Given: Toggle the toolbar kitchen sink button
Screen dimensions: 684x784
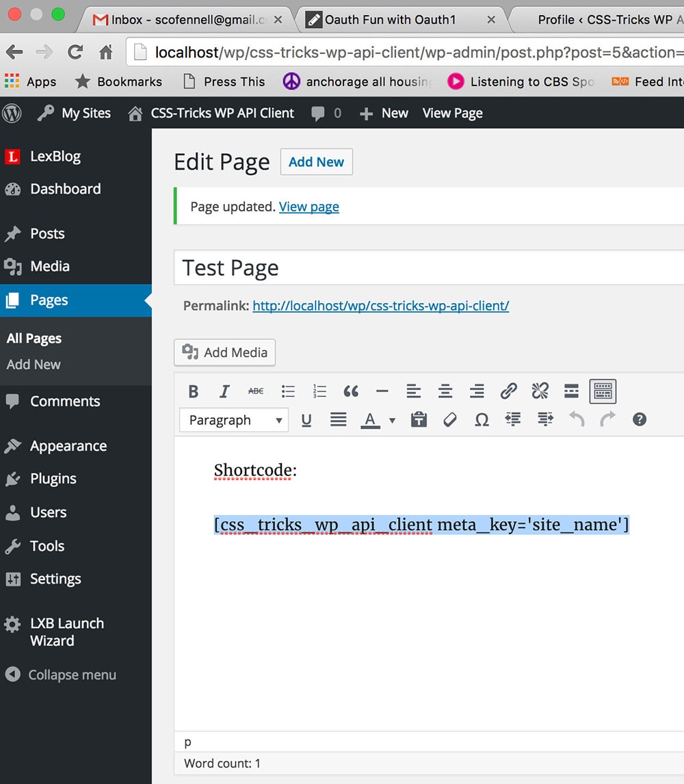Looking at the screenshot, I should [602, 391].
